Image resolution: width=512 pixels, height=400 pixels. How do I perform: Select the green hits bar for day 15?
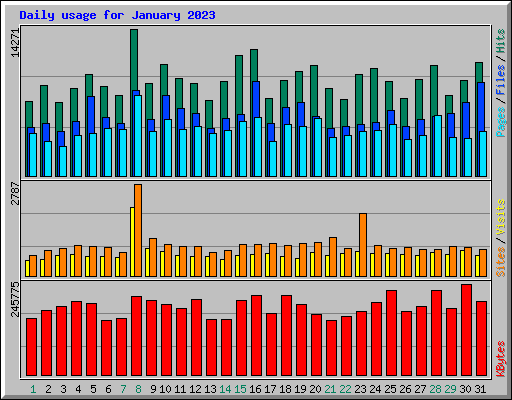[239, 85]
